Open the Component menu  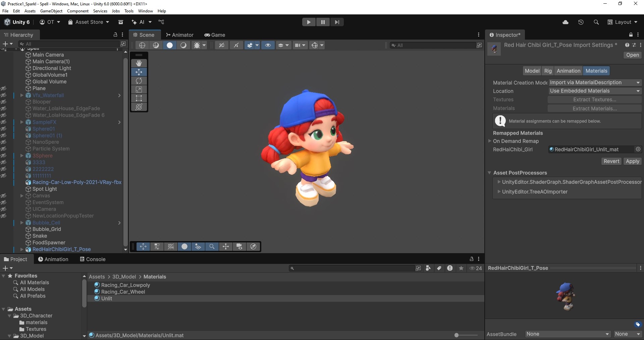click(78, 11)
